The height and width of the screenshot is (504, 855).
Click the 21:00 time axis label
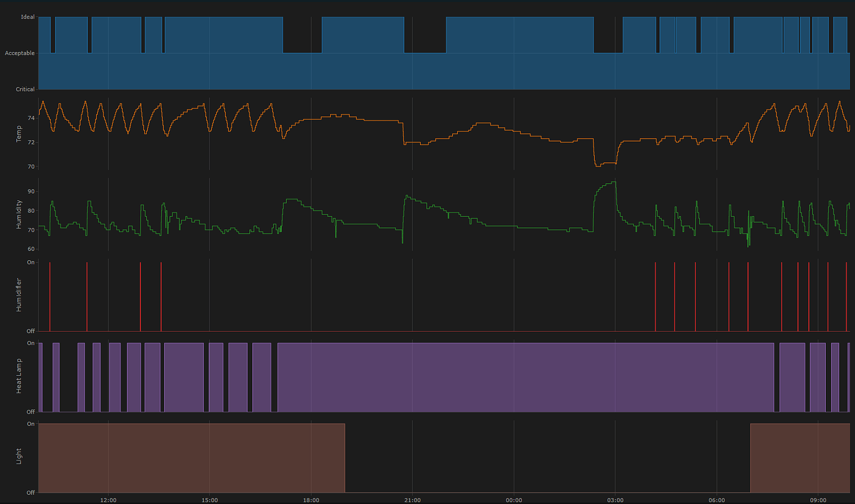coord(413,500)
